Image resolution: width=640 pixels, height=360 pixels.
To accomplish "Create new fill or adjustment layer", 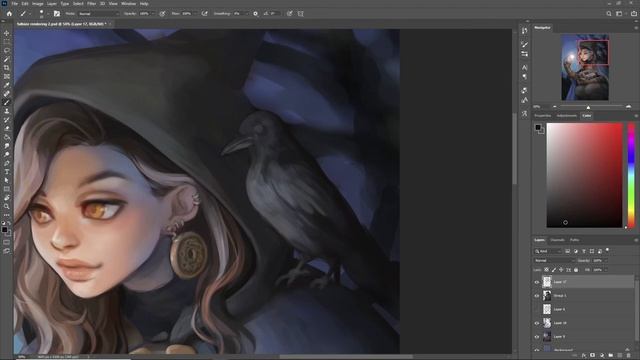I will (x=602, y=356).
